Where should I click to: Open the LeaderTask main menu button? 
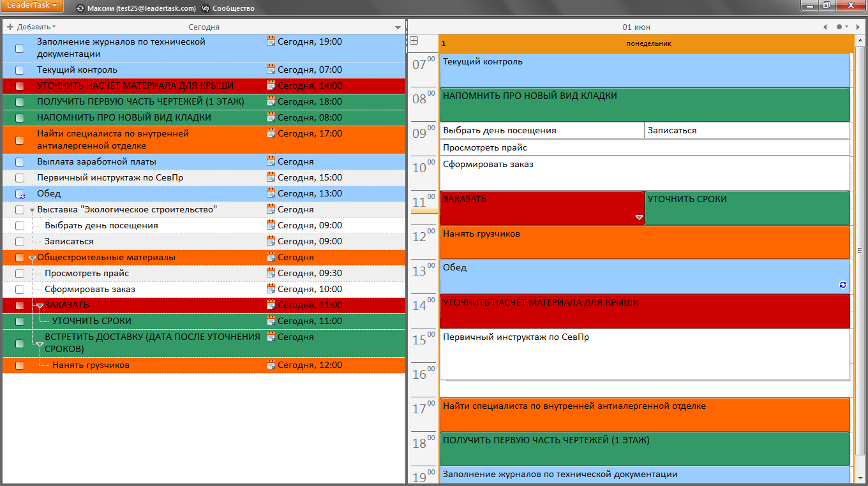pyautogui.click(x=32, y=6)
